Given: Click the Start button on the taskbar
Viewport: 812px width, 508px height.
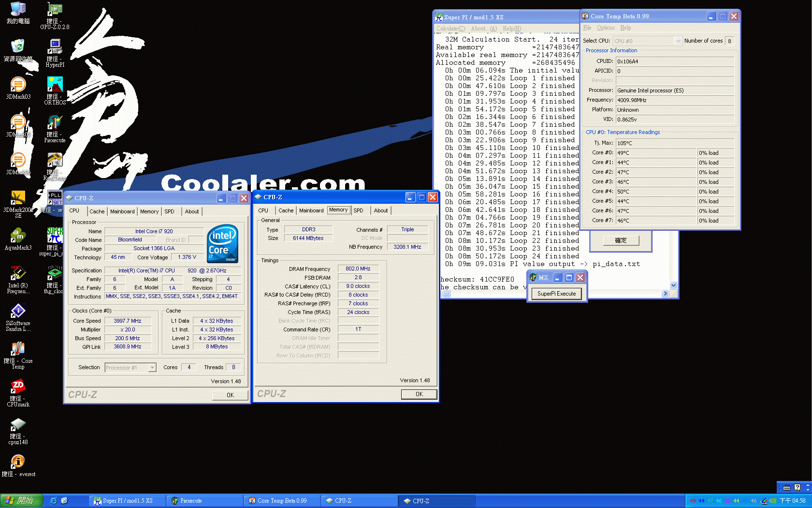Looking at the screenshot, I should [21, 501].
